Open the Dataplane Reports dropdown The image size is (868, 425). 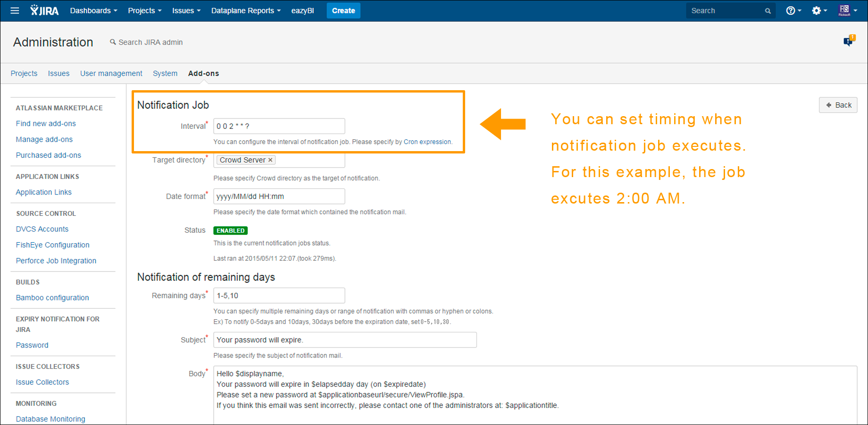click(x=245, y=10)
